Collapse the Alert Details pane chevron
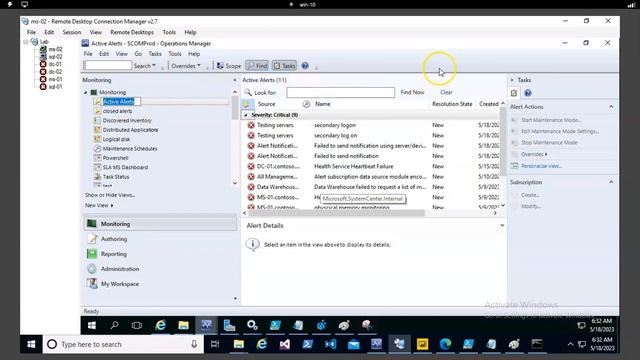 click(x=502, y=225)
